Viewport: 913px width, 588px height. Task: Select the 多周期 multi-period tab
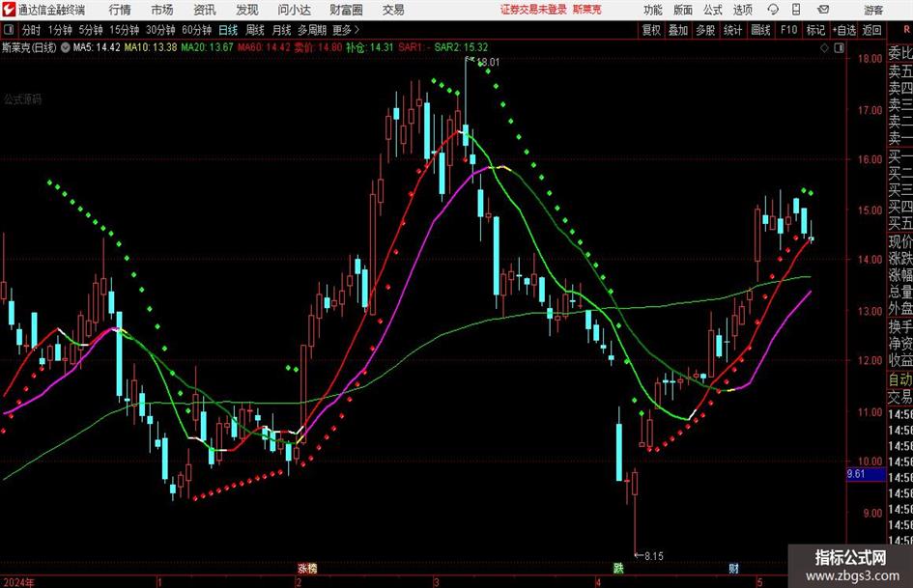(x=312, y=30)
